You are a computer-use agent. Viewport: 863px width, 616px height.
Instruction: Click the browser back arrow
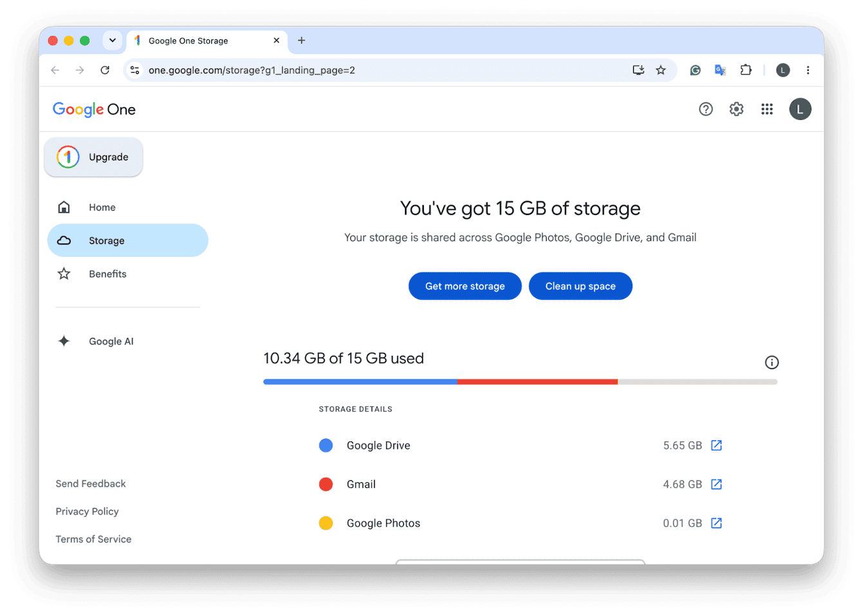pos(55,70)
